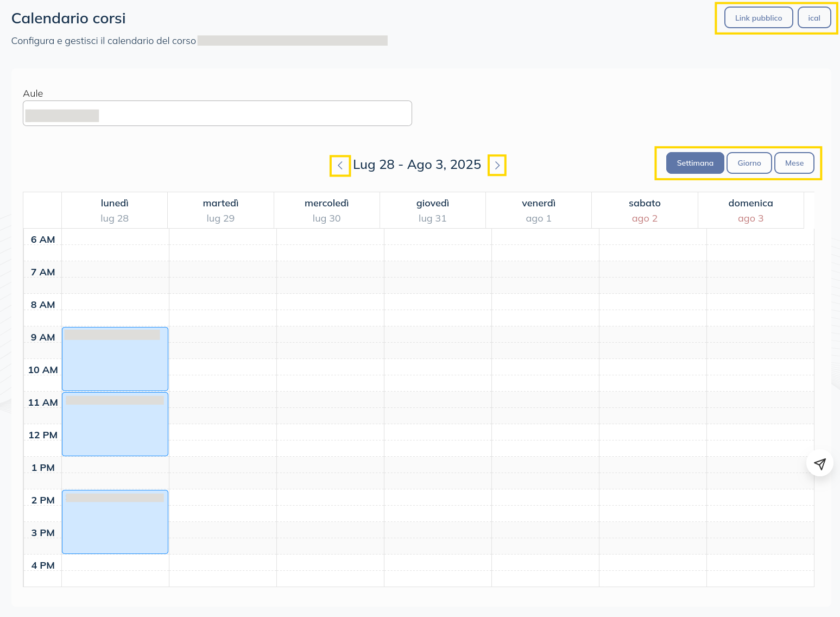840x617 pixels.
Task: Open the 11 AM event on lunedì
Action: [115, 424]
